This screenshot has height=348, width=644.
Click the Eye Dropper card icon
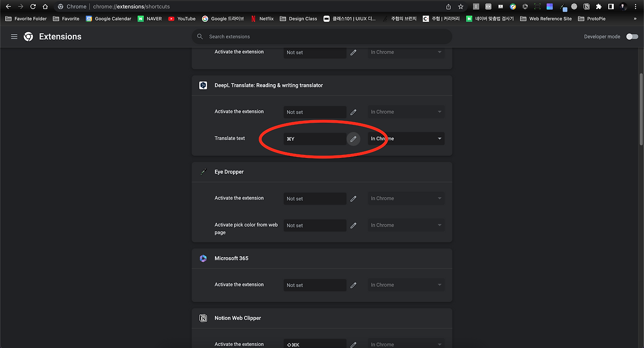coord(203,172)
